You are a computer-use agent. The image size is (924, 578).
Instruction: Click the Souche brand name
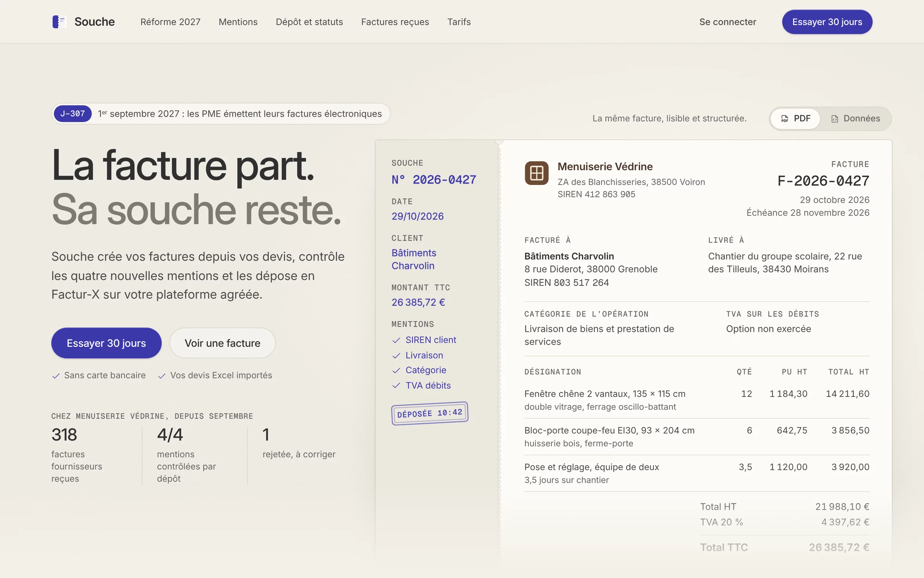(x=94, y=22)
